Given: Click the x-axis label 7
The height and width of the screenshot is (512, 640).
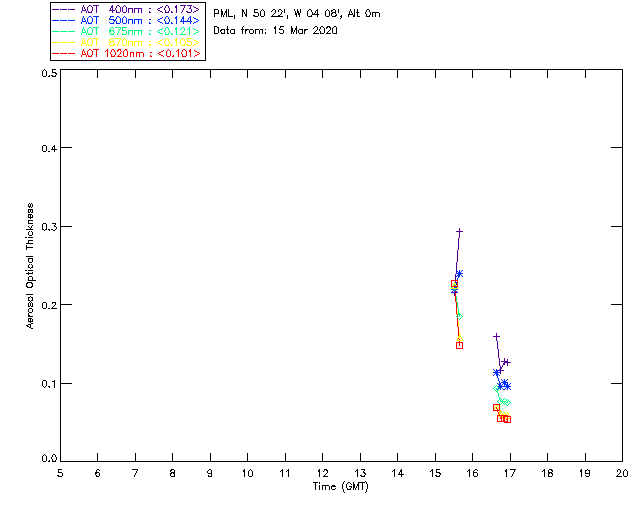Looking at the screenshot, I should coord(135,473).
